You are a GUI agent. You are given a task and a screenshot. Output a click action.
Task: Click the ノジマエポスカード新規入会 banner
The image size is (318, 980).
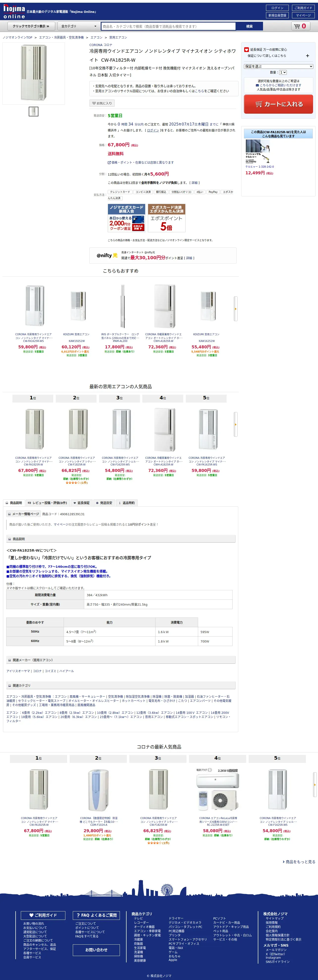(126, 218)
